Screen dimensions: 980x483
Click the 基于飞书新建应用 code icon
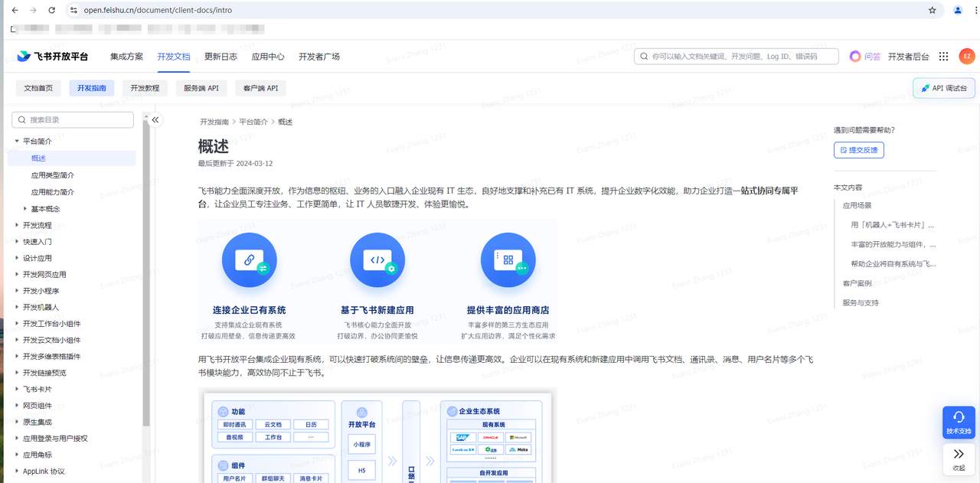point(377,260)
